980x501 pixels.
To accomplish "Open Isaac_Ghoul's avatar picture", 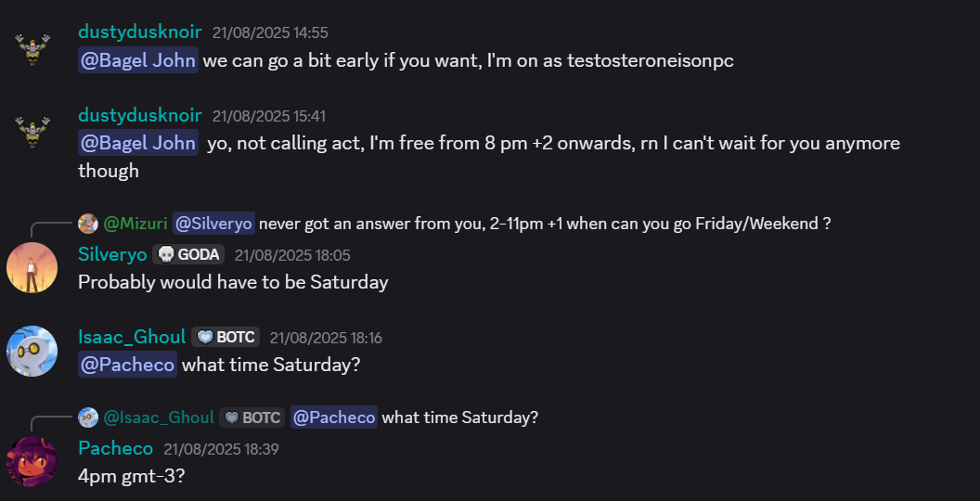I will point(32,351).
